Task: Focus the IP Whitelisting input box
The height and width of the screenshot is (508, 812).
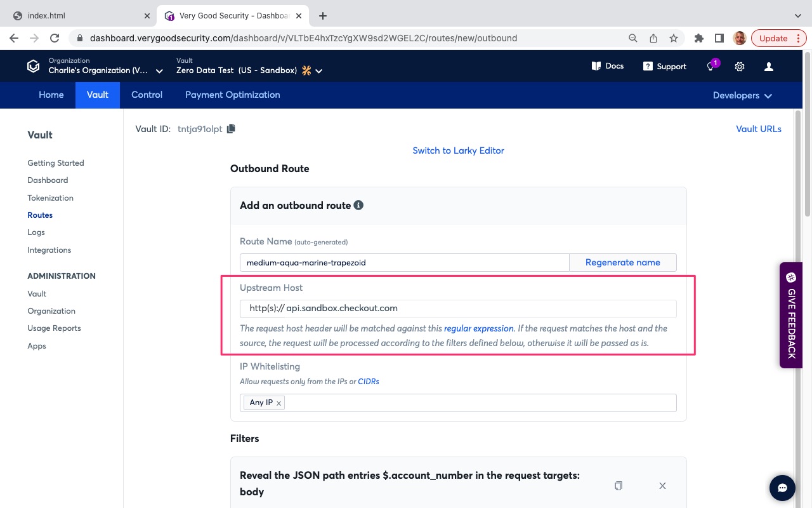Action: [x=458, y=403]
